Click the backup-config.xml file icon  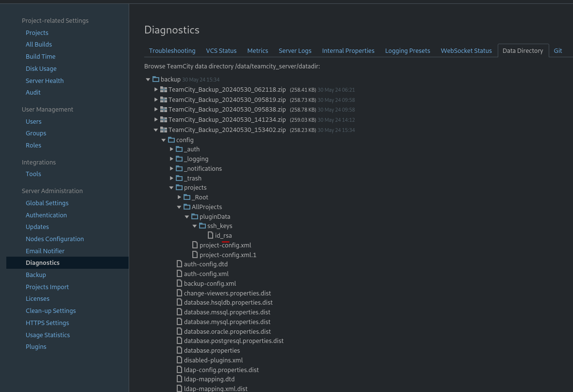point(179,283)
